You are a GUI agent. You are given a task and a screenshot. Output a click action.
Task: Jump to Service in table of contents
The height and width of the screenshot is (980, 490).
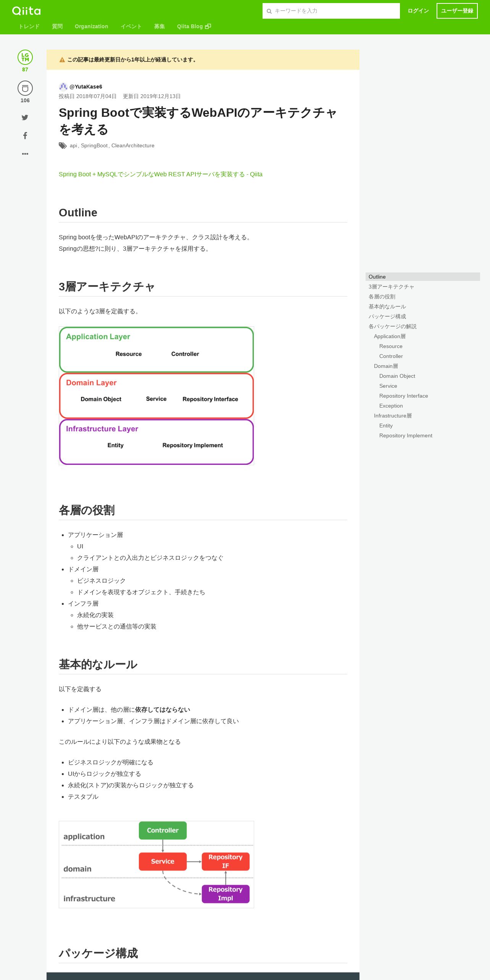pos(388,386)
